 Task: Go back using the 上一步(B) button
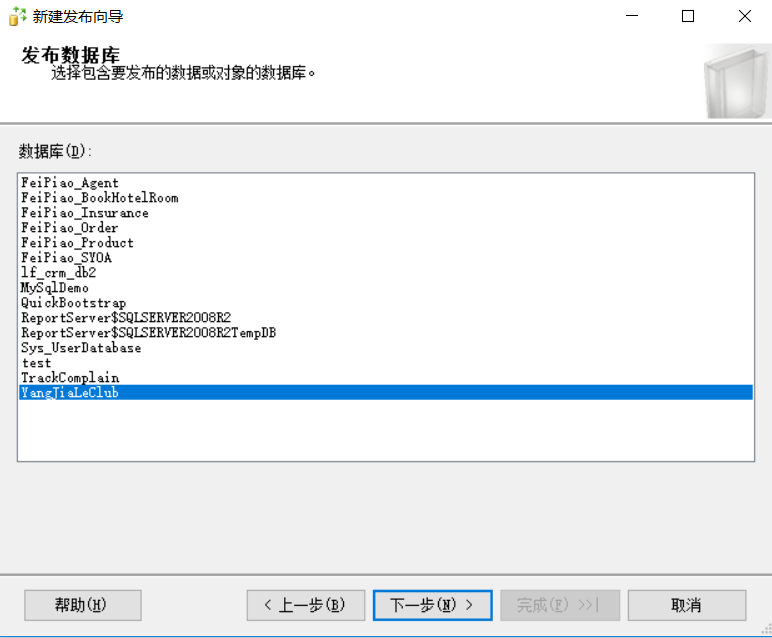(x=305, y=605)
